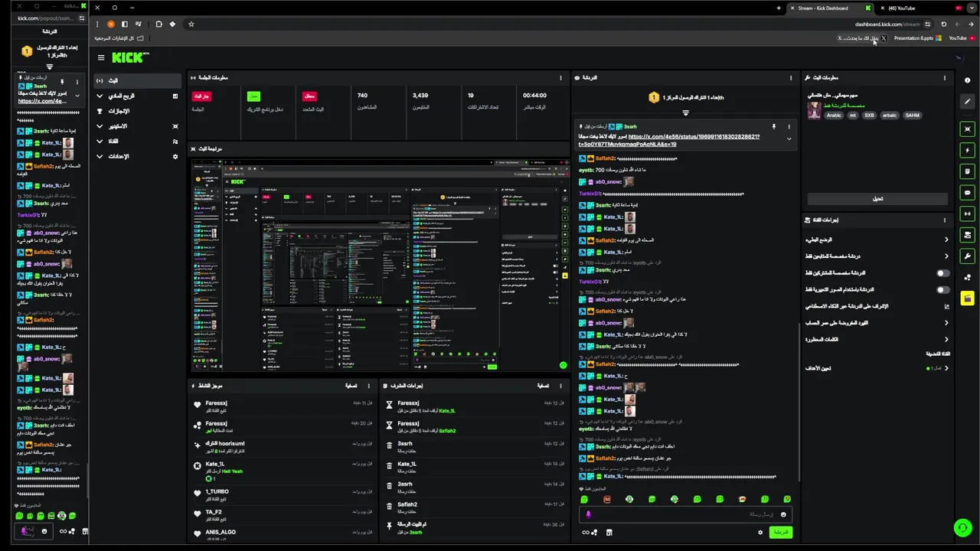The width and height of the screenshot is (980, 551).
Task: Open الوضع البطيء (slow mode) settings row
Action: point(877,240)
